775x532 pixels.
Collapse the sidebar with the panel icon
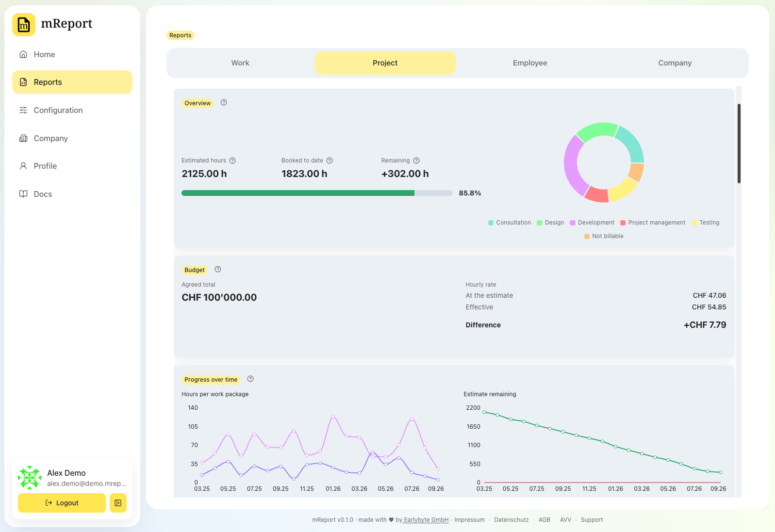tap(118, 503)
